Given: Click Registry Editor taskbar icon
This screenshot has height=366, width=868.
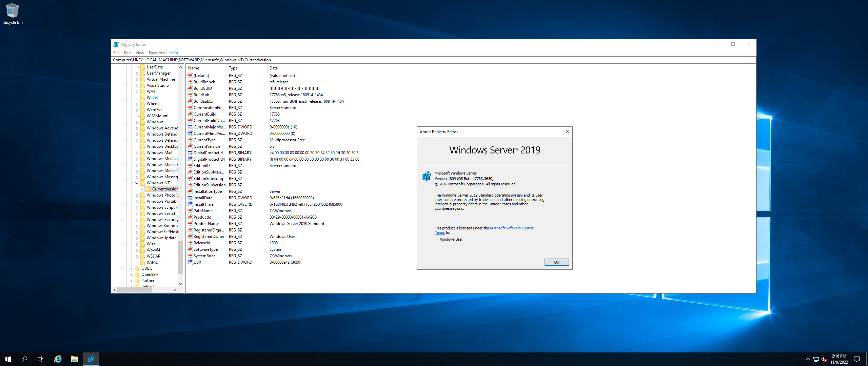Looking at the screenshot, I should click(x=91, y=359).
